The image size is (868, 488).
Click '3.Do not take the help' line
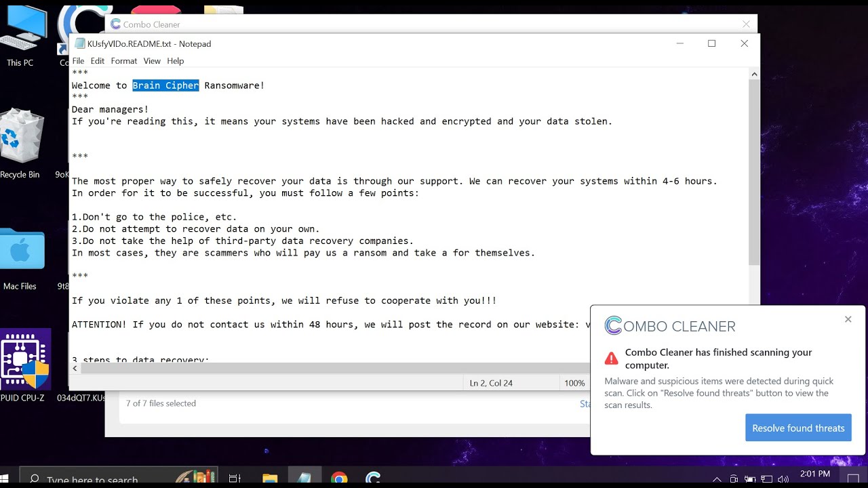pos(243,241)
